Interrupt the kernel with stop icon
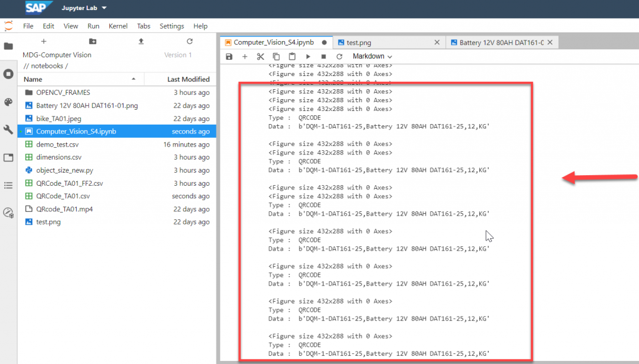This screenshot has width=639, height=364. click(324, 57)
